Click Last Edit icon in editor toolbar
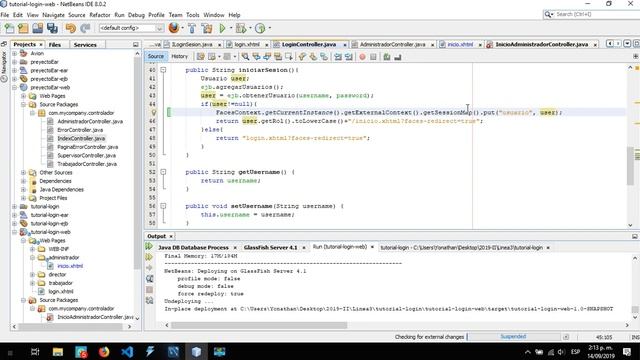Viewport: 640px width, 360px height. tap(200, 57)
